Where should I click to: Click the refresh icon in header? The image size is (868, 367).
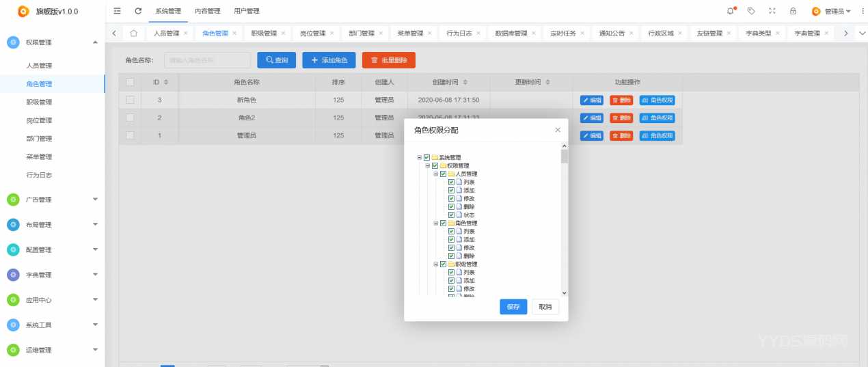(138, 11)
